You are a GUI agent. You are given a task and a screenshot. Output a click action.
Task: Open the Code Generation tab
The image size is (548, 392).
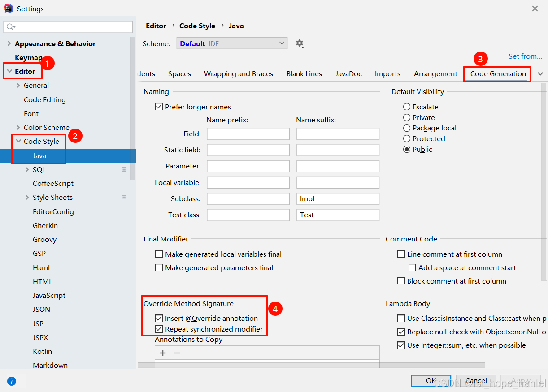pos(498,74)
